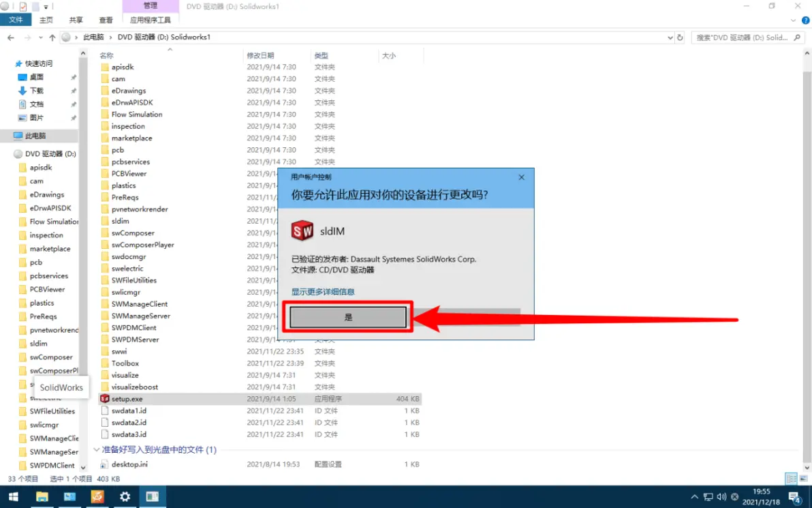Screen dimensions: 812x508
Task: Switch to details view layout icon
Action: [x=791, y=479]
